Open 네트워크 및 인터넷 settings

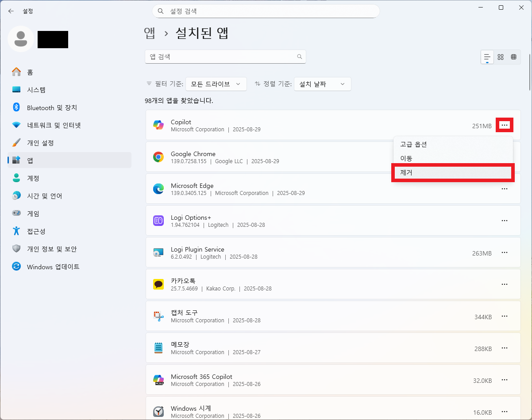[69, 125]
